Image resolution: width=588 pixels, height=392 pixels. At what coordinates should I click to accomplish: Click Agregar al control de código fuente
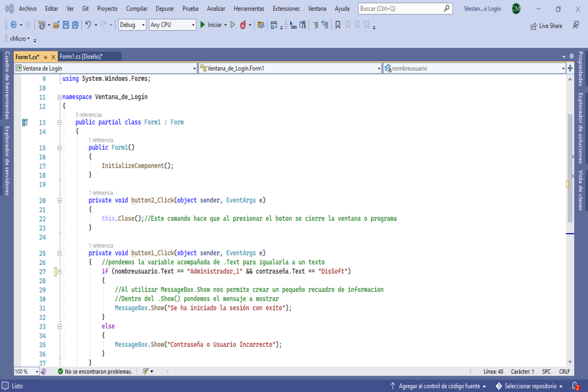click(x=438, y=386)
